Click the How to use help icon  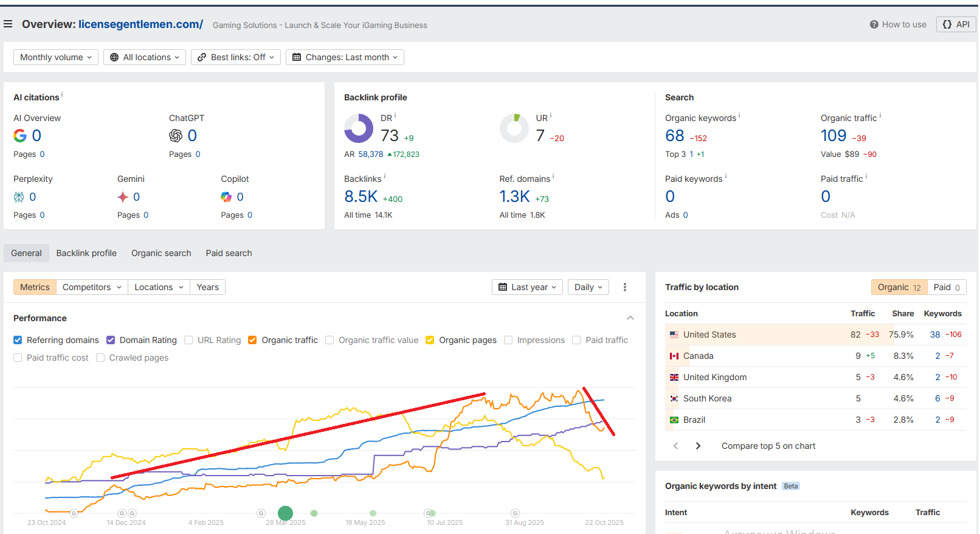pos(874,24)
